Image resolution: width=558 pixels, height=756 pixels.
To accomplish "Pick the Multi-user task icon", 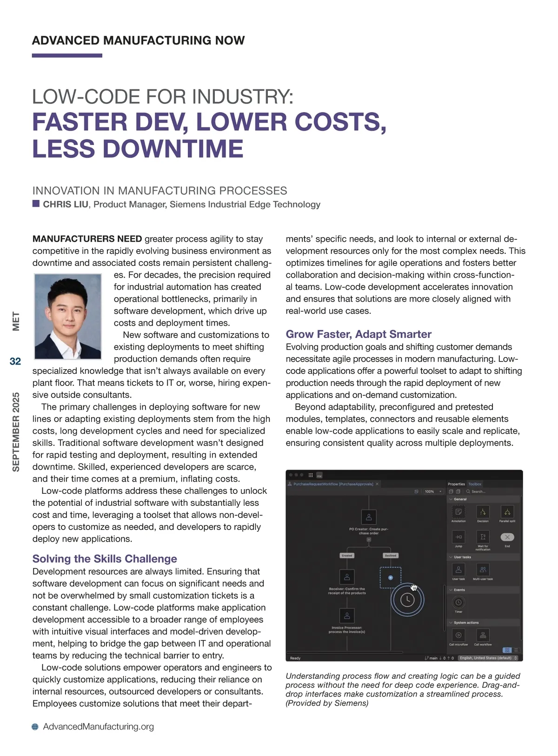I will [483, 569].
